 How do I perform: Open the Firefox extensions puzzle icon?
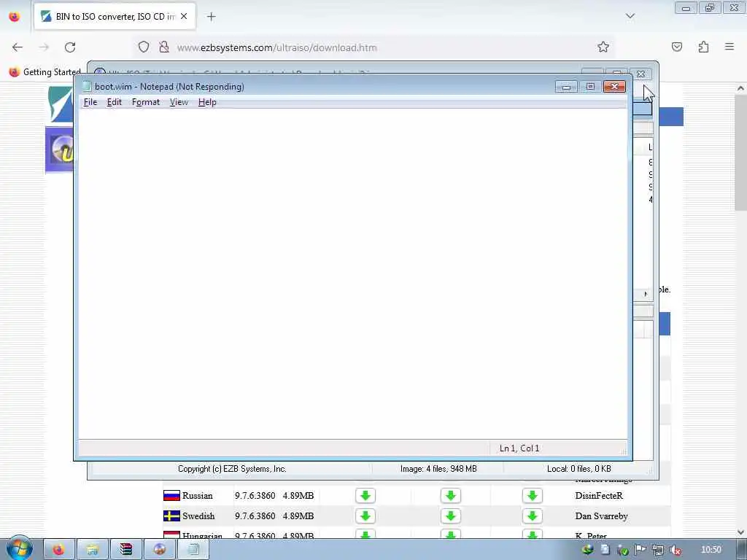click(703, 47)
